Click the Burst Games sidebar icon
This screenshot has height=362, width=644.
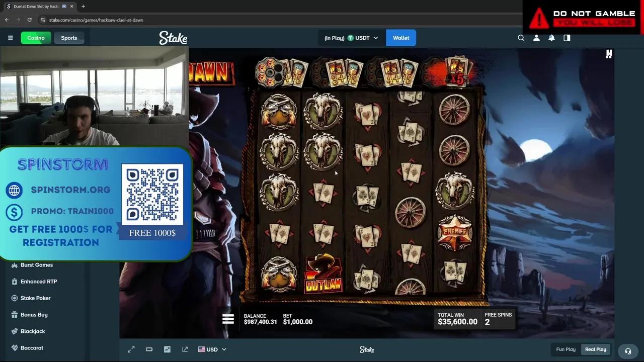15,265
